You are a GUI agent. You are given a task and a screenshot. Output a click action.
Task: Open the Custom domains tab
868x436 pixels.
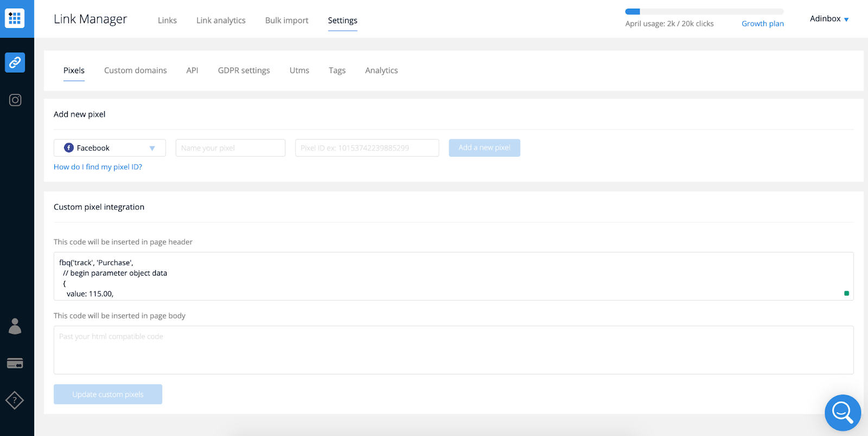coord(135,70)
